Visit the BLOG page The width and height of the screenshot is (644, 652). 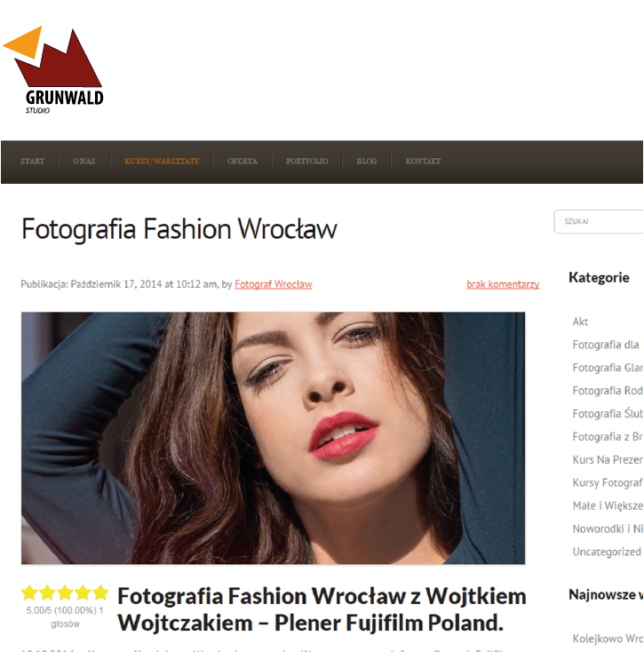pyautogui.click(x=367, y=162)
